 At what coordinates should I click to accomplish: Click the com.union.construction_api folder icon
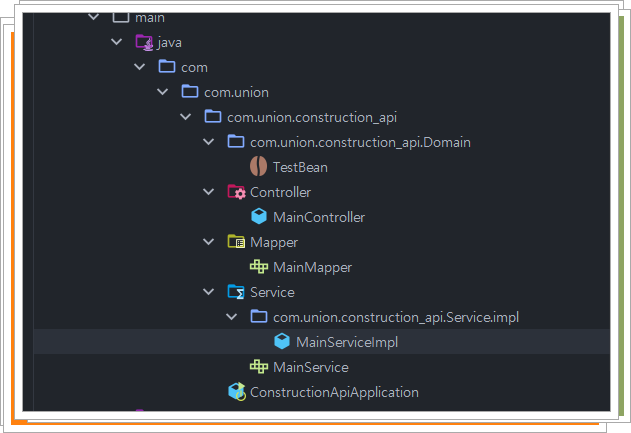(x=212, y=116)
